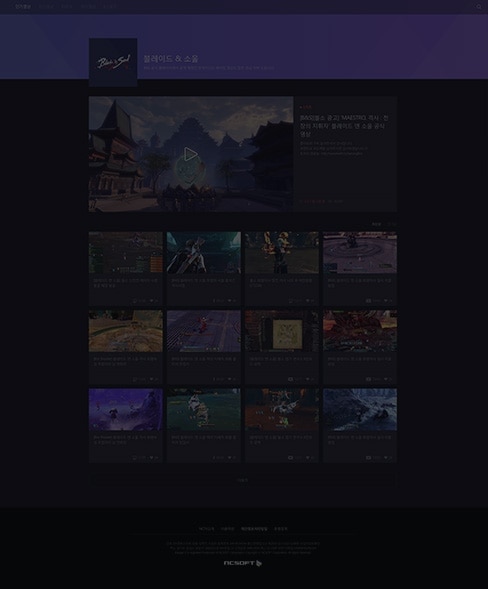
Task: Click the heart icon on the golden-armored character card
Action: point(308,301)
